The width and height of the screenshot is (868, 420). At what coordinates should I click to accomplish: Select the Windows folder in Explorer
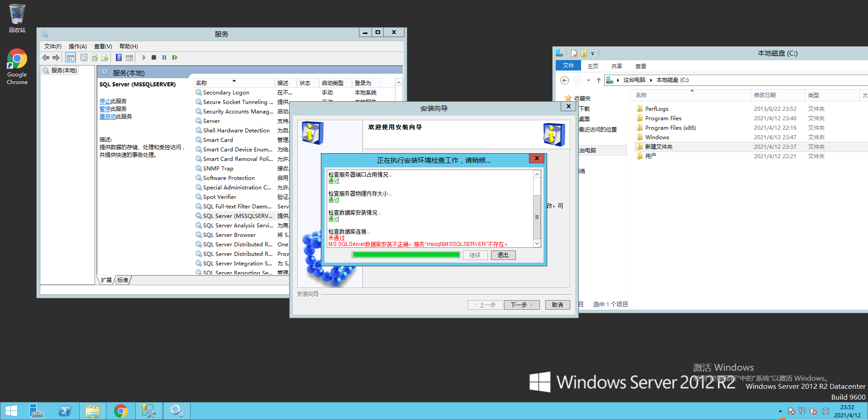tap(657, 137)
